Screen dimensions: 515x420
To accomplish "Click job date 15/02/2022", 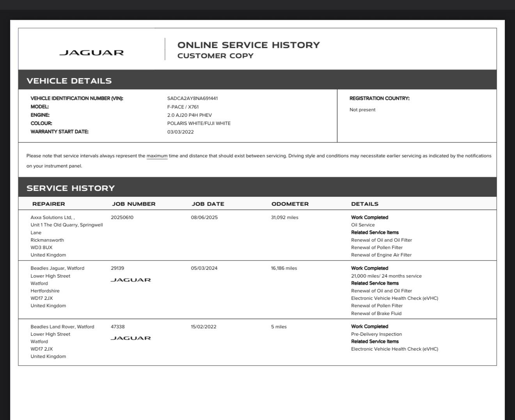I will [204, 327].
